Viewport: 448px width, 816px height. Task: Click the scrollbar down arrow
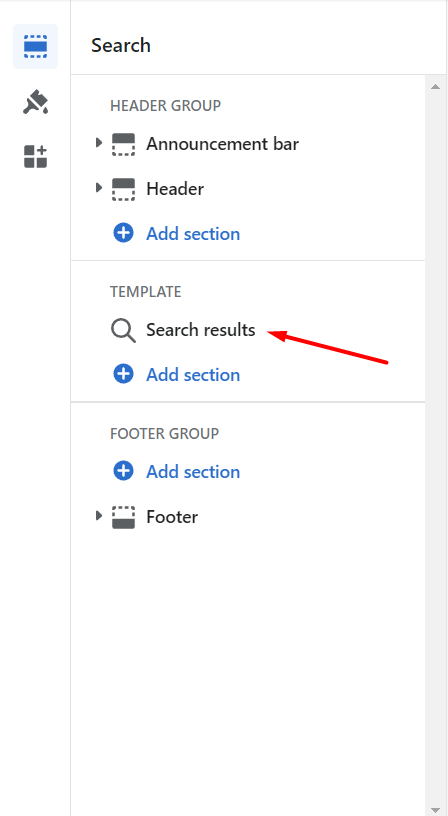[x=436, y=810]
